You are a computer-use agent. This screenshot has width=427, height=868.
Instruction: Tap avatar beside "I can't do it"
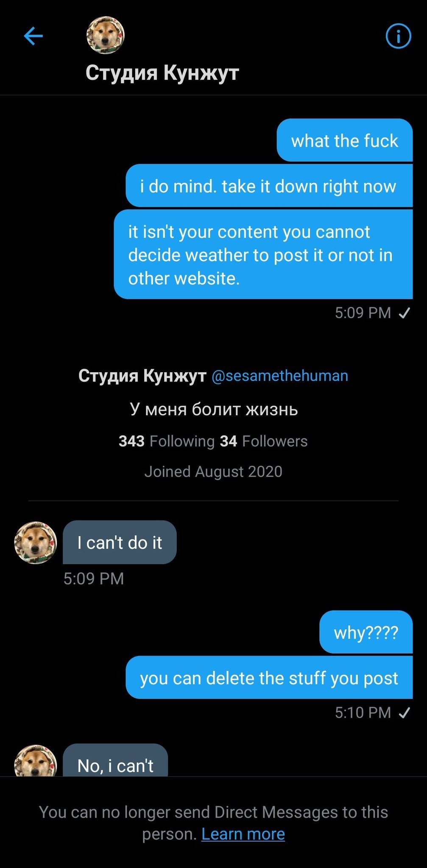[36, 542]
